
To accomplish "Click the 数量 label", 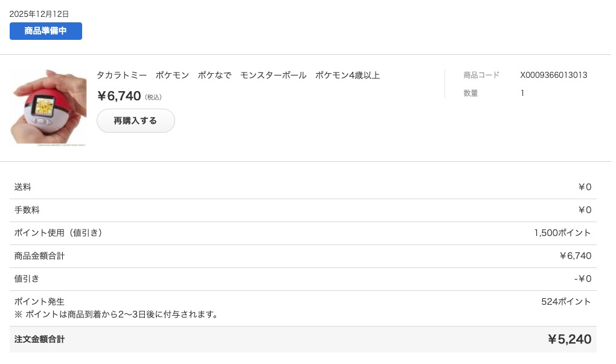I will point(470,93).
